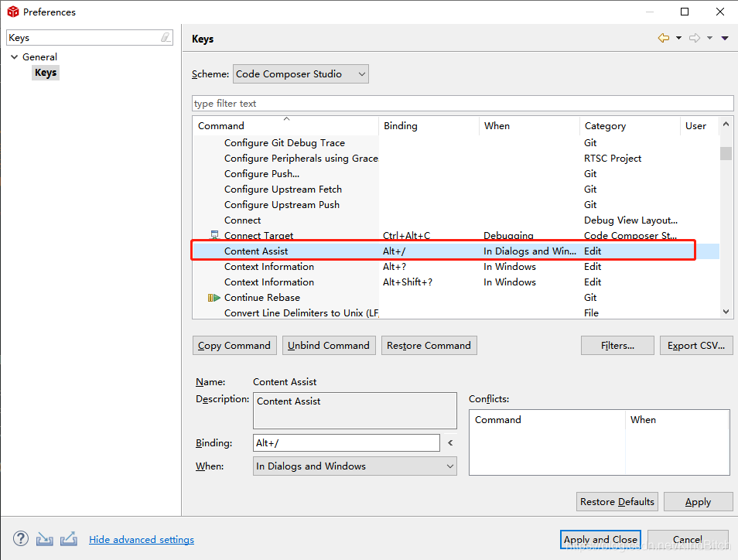The image size is (738, 560).
Task: Select Configure Git Debug Trace row
Action: [x=456, y=143]
